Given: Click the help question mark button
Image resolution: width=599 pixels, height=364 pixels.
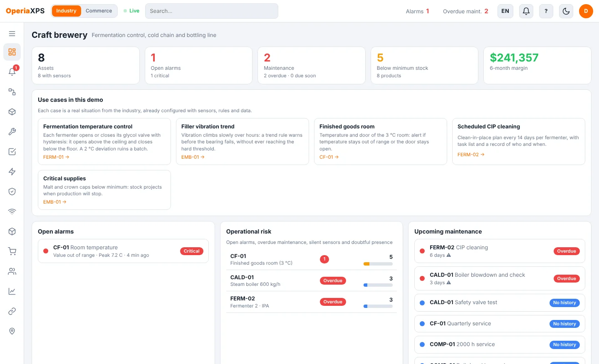Looking at the screenshot, I should coord(546,11).
